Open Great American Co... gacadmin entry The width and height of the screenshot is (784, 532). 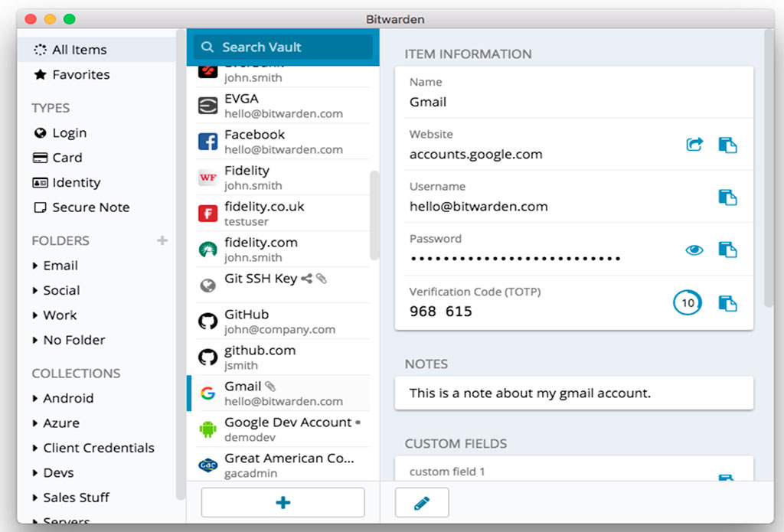(283, 465)
